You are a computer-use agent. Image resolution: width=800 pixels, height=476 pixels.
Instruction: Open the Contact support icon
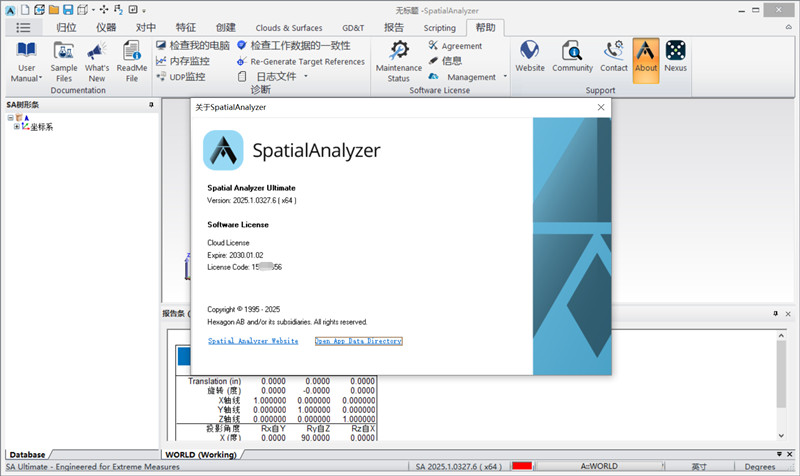click(x=614, y=51)
